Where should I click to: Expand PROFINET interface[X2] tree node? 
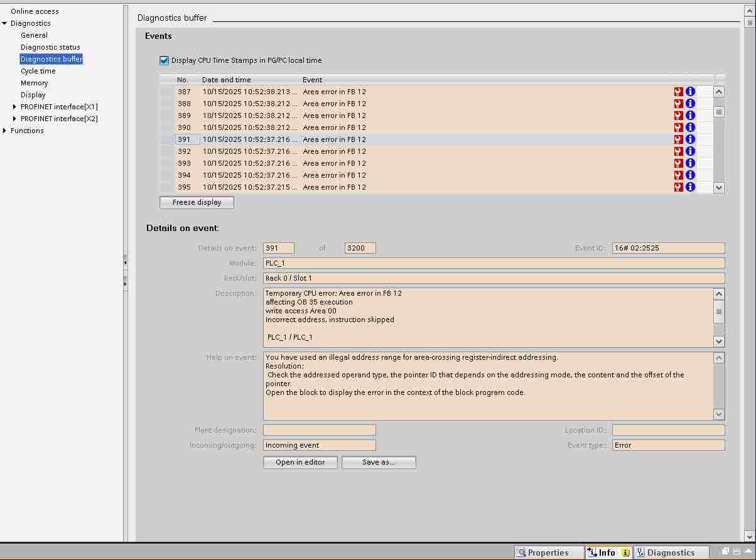[15, 119]
